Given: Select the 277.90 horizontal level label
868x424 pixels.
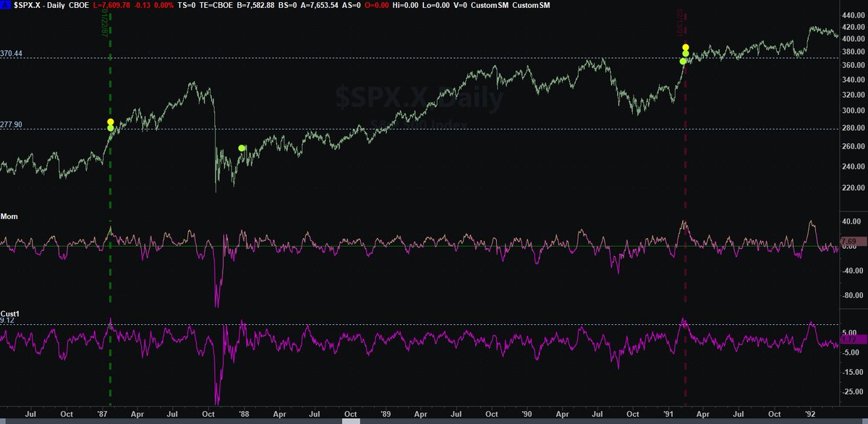Looking at the screenshot, I should pos(12,124).
